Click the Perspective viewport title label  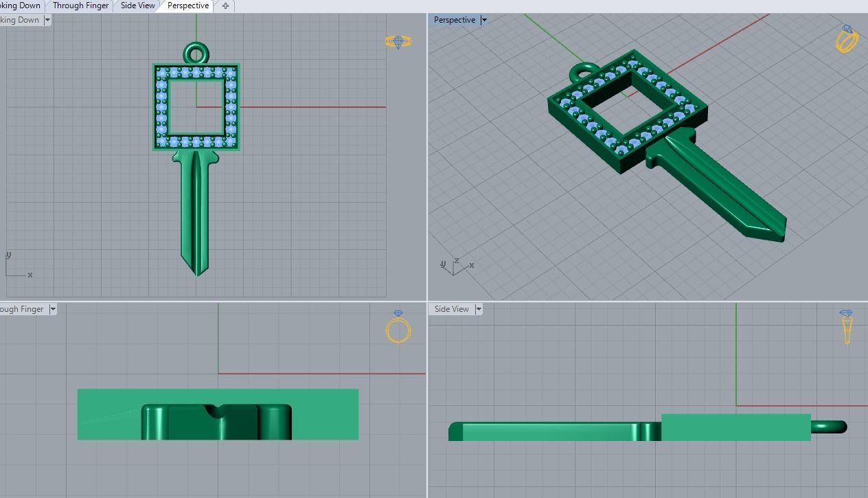point(455,20)
